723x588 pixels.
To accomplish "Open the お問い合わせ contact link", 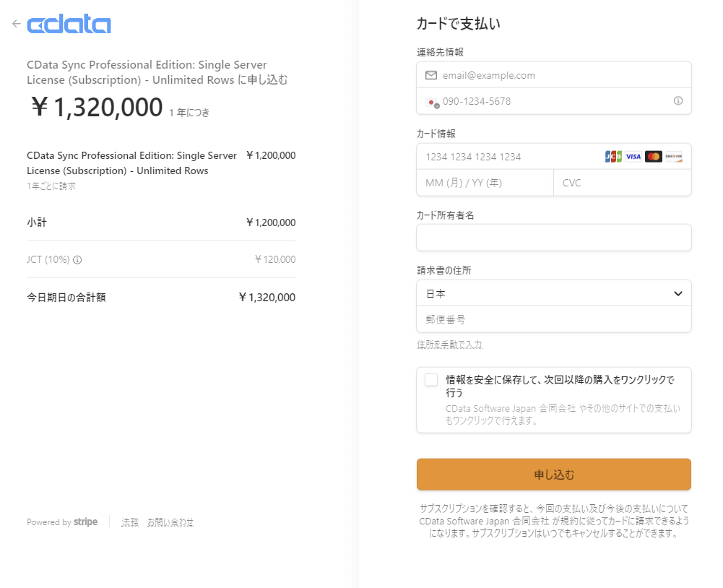I will click(170, 522).
